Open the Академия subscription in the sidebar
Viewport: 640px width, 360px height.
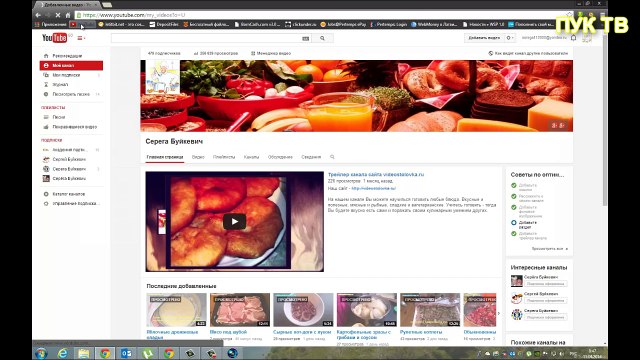tap(70, 150)
